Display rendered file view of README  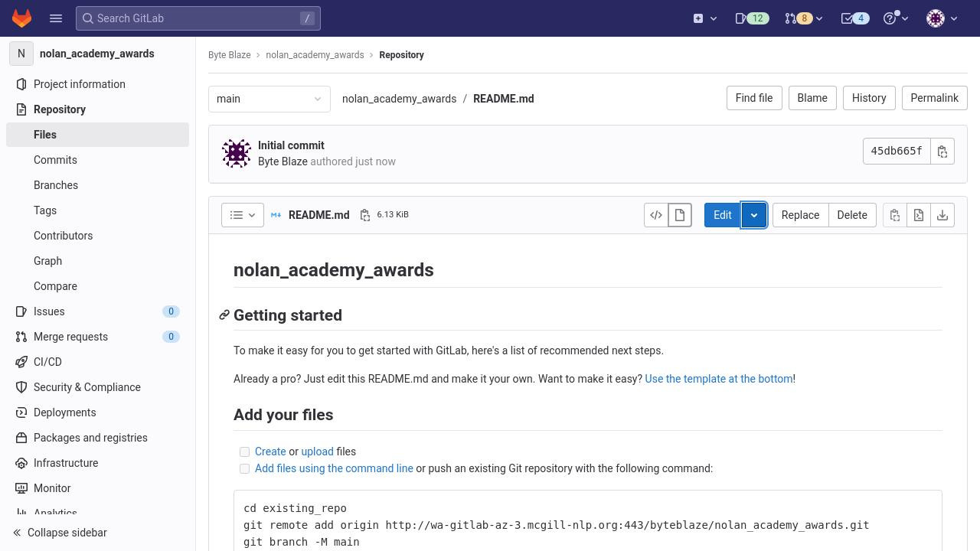pyautogui.click(x=680, y=215)
